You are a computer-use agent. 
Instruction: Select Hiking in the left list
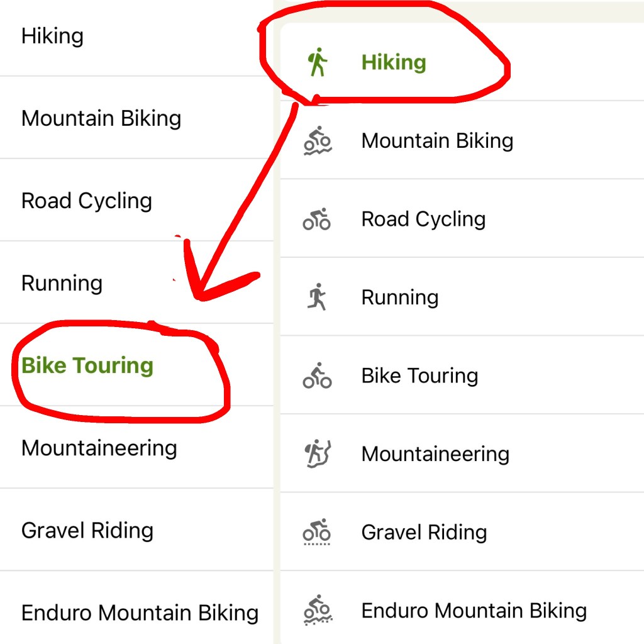pos(52,36)
